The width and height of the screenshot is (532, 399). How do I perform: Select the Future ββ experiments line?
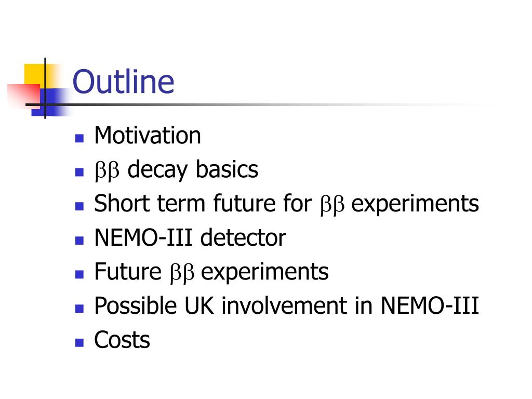click(x=211, y=272)
